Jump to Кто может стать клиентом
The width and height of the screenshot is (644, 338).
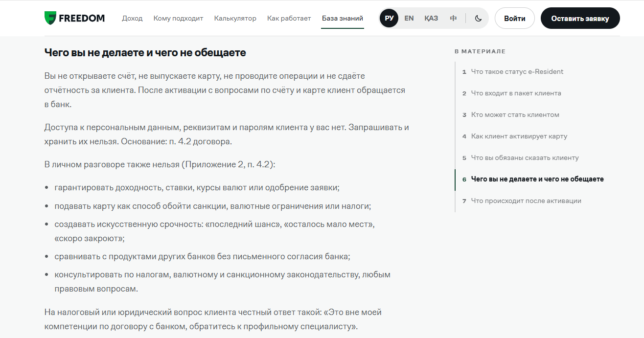tap(515, 114)
